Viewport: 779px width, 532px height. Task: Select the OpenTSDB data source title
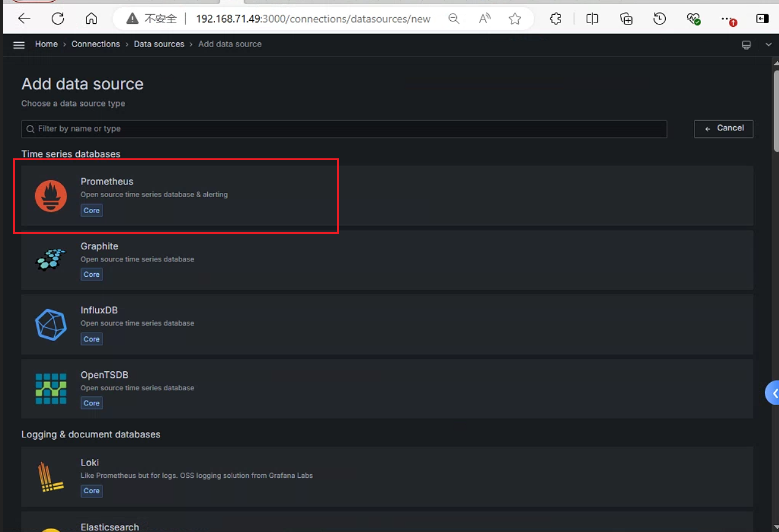pyautogui.click(x=105, y=375)
